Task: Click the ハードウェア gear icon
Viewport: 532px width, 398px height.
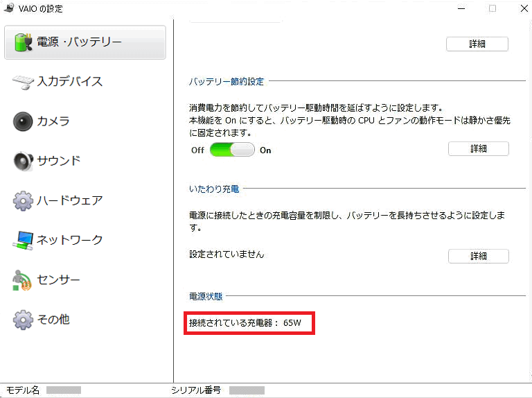Action: click(23, 201)
